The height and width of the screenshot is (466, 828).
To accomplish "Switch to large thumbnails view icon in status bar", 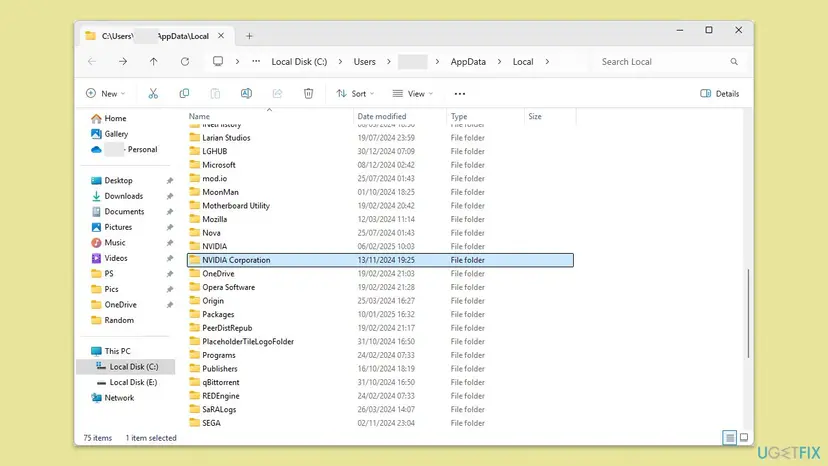I will (744, 437).
